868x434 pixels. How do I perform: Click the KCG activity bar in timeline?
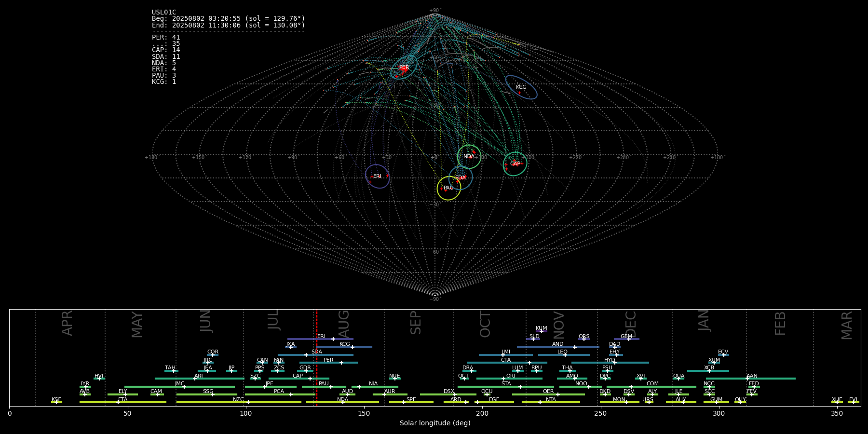(344, 347)
